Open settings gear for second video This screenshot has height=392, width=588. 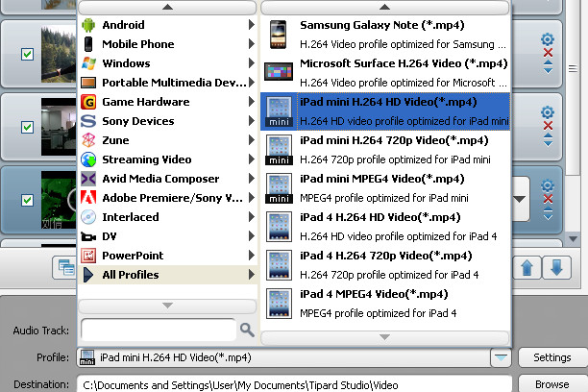pyautogui.click(x=548, y=112)
